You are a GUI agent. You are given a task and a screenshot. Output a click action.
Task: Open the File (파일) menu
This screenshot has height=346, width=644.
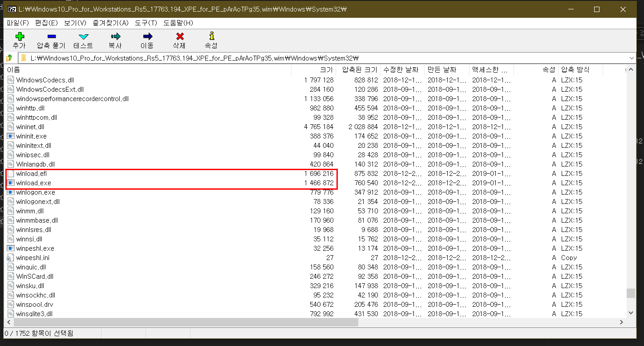tap(18, 23)
